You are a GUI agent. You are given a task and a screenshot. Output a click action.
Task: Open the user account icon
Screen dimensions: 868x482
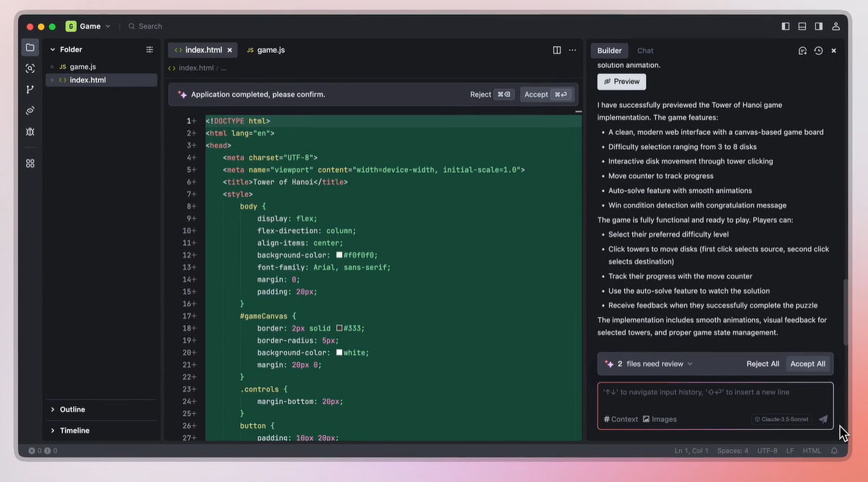836,26
